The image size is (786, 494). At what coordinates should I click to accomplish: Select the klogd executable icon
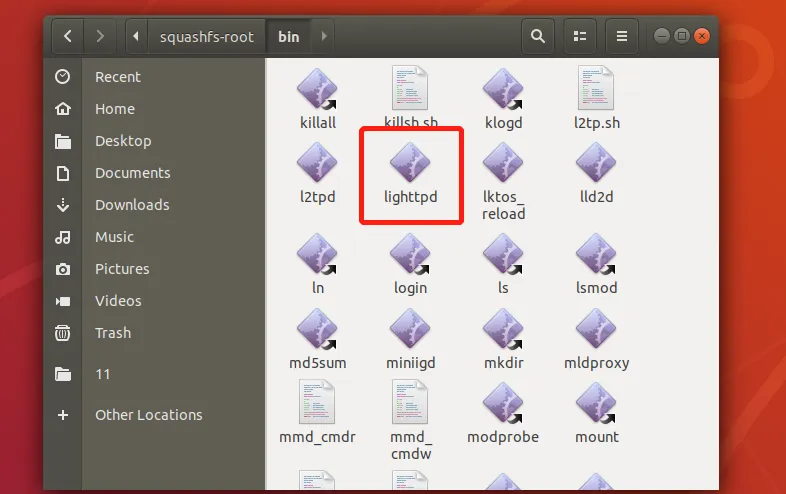[503, 91]
